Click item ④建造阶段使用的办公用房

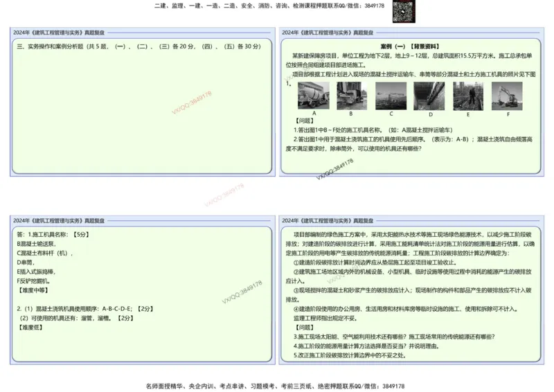tap(406, 309)
